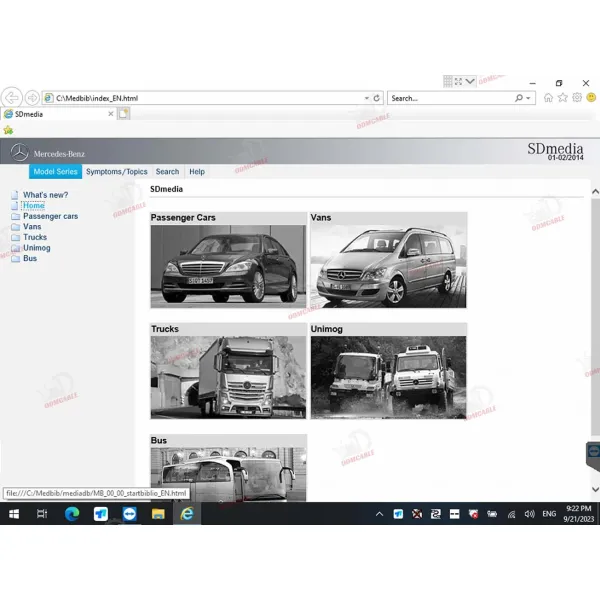Image resolution: width=600 pixels, height=600 pixels.
Task: Click the page scrollbar up arrow
Action: click(x=595, y=191)
